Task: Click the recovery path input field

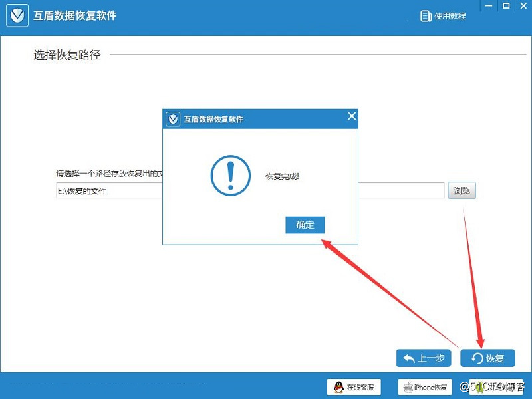Action: coord(250,191)
